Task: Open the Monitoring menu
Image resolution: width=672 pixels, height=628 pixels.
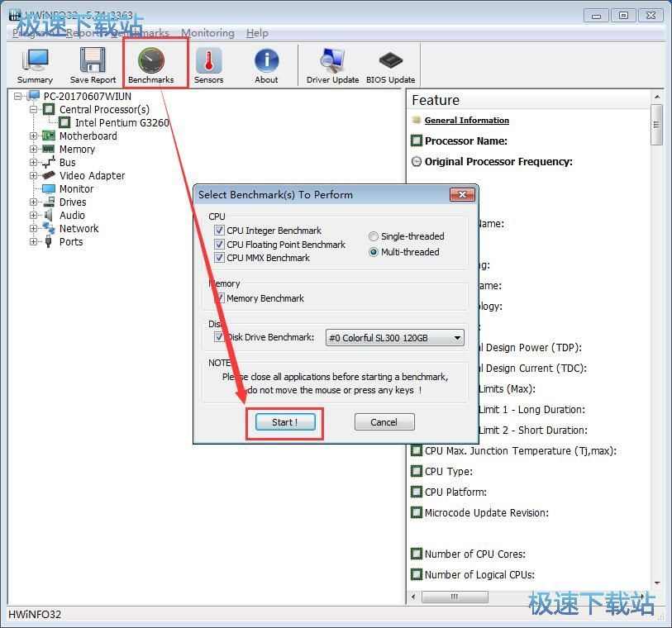Action: [207, 32]
